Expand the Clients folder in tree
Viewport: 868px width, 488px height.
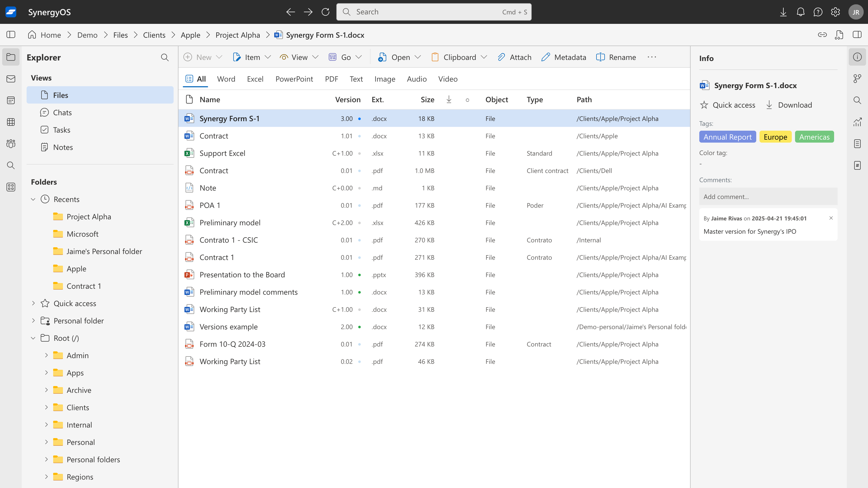[46, 407]
